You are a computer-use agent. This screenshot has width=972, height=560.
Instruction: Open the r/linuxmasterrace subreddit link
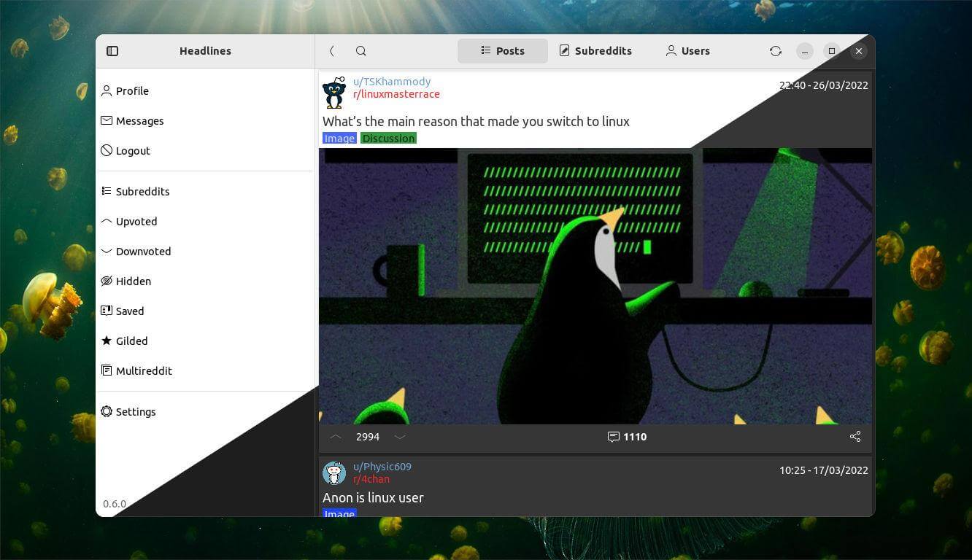coord(396,94)
